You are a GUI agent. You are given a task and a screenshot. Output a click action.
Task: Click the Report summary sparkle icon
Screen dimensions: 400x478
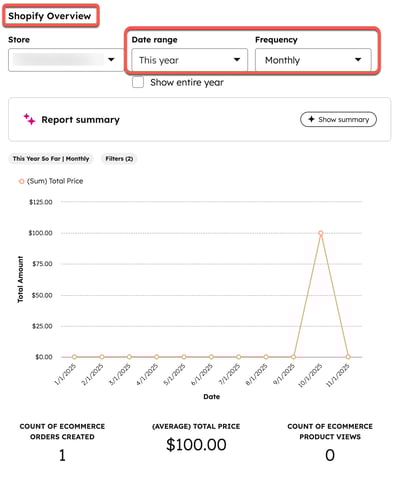pos(29,119)
